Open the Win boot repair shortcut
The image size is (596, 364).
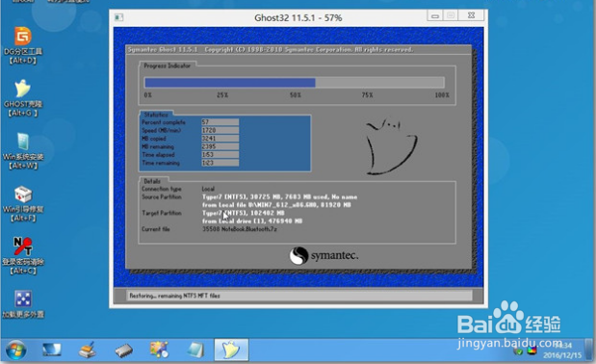(x=23, y=203)
